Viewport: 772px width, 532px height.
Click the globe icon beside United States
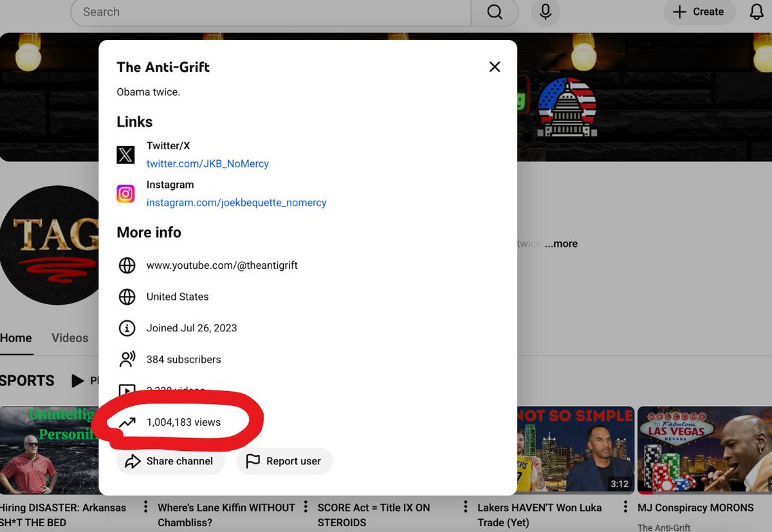127,297
